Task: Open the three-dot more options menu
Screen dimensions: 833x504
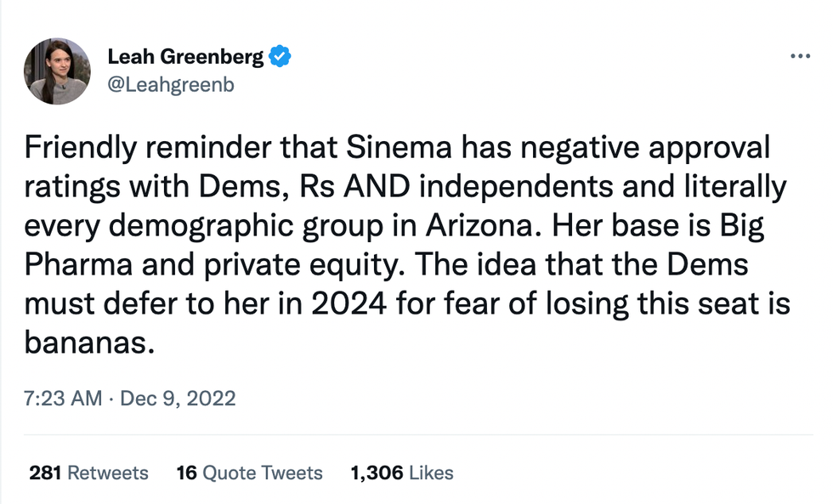Action: (x=800, y=56)
